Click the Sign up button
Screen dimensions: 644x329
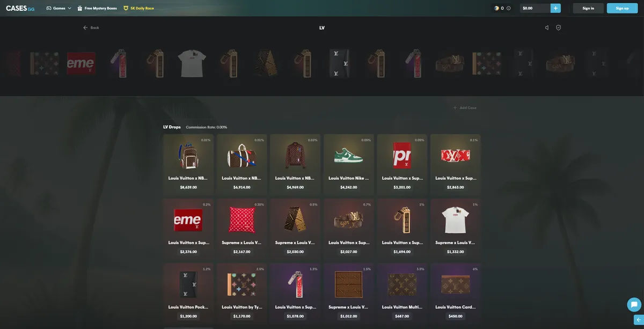[x=623, y=8]
